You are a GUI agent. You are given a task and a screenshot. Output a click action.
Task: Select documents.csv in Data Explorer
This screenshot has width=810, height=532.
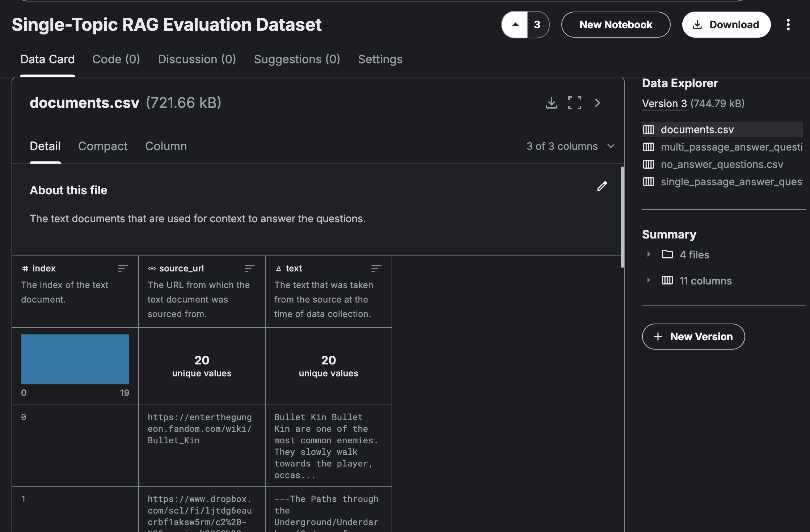pos(722,130)
